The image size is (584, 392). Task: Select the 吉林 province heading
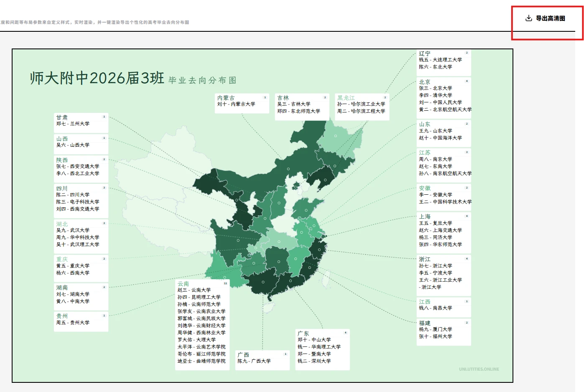click(283, 98)
